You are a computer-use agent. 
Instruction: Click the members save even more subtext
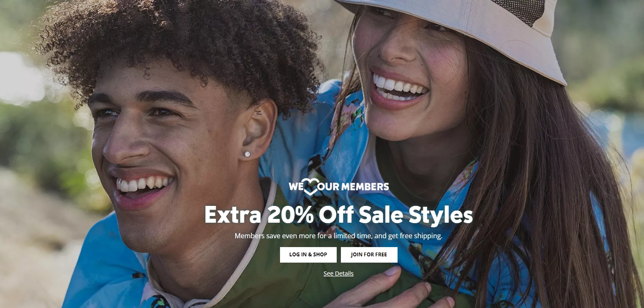click(x=338, y=236)
